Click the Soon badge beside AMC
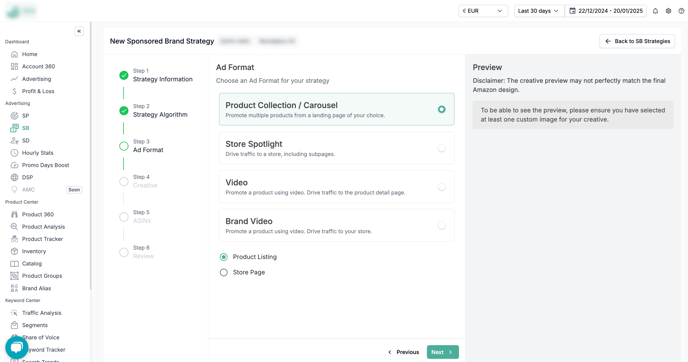The image size is (688, 362). pyautogui.click(x=74, y=190)
